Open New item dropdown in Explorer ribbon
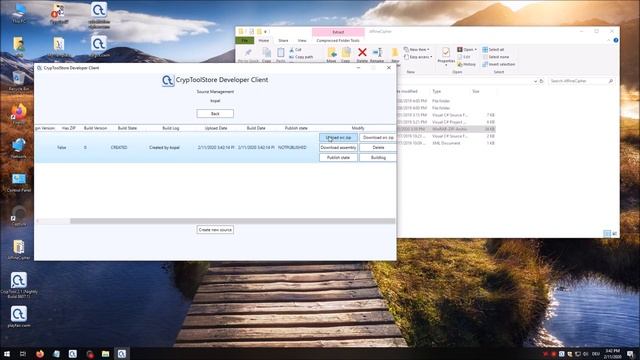The width and height of the screenshot is (640, 360). coord(416,49)
